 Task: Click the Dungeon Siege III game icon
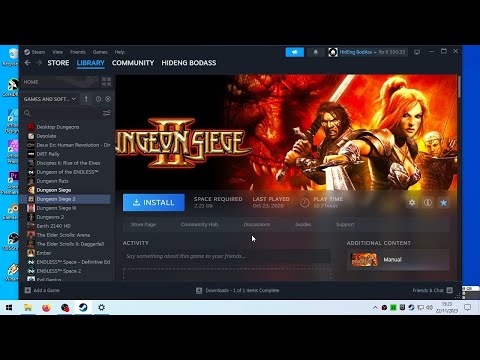pos(31,208)
